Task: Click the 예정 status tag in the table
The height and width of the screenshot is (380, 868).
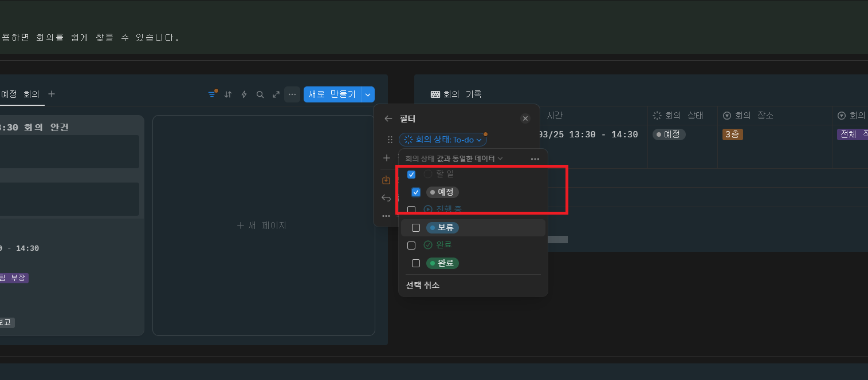Action: coord(669,134)
